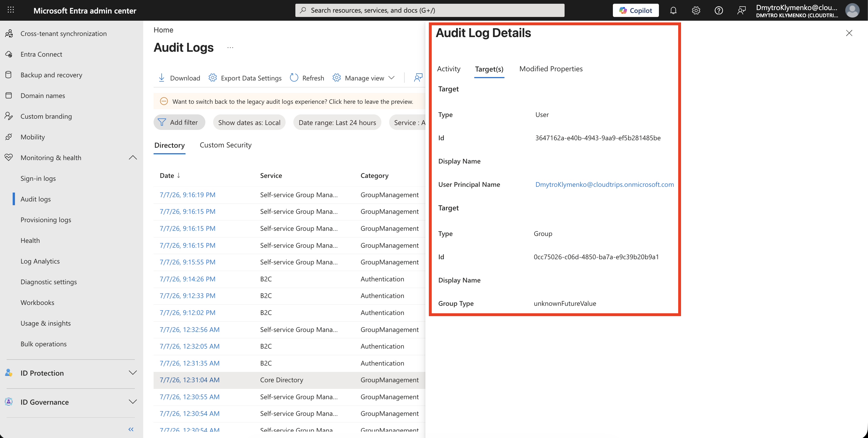Click the feedback icon in toolbar
This screenshot has height=438, width=868.
pos(418,78)
